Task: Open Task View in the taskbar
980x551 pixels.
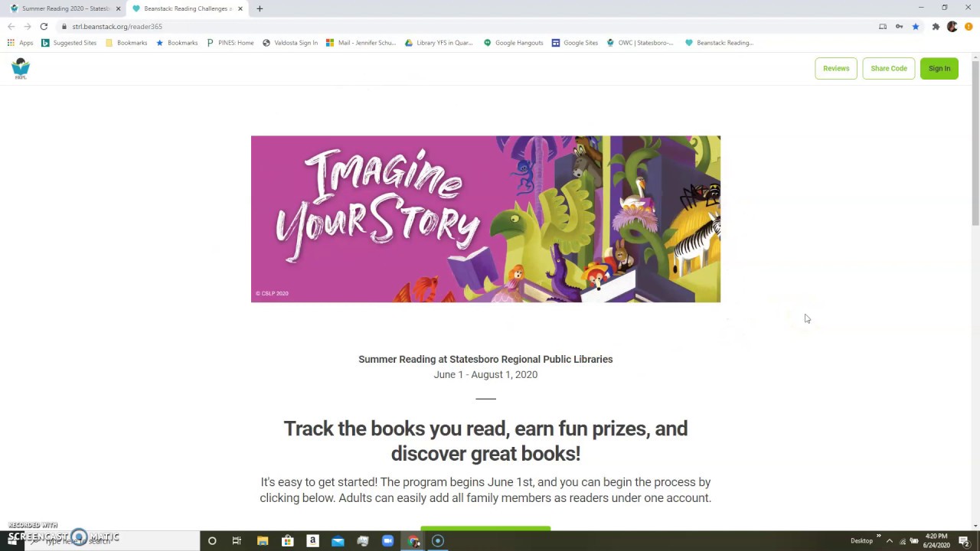Action: pos(237,541)
